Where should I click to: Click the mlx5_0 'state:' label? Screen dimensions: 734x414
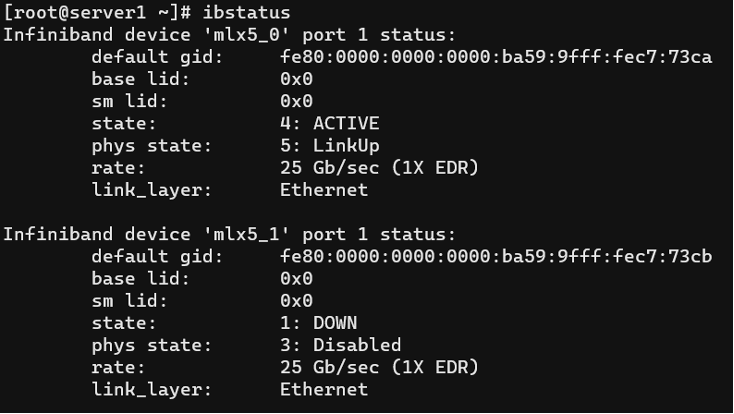coord(124,123)
